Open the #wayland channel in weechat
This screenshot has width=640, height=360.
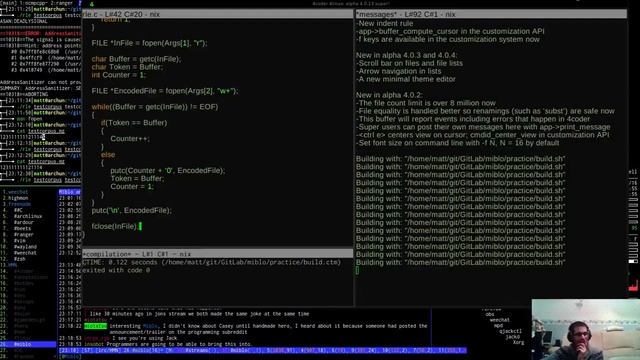coord(25,247)
